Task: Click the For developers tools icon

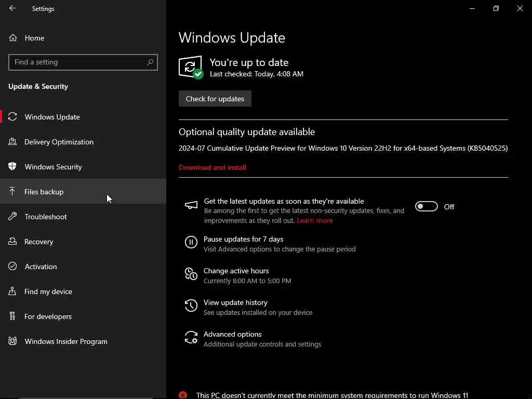Action: (12, 316)
